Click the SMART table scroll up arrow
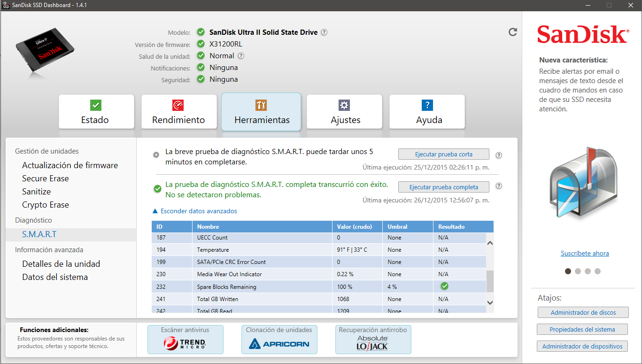This screenshot has height=364, width=642. [x=490, y=243]
